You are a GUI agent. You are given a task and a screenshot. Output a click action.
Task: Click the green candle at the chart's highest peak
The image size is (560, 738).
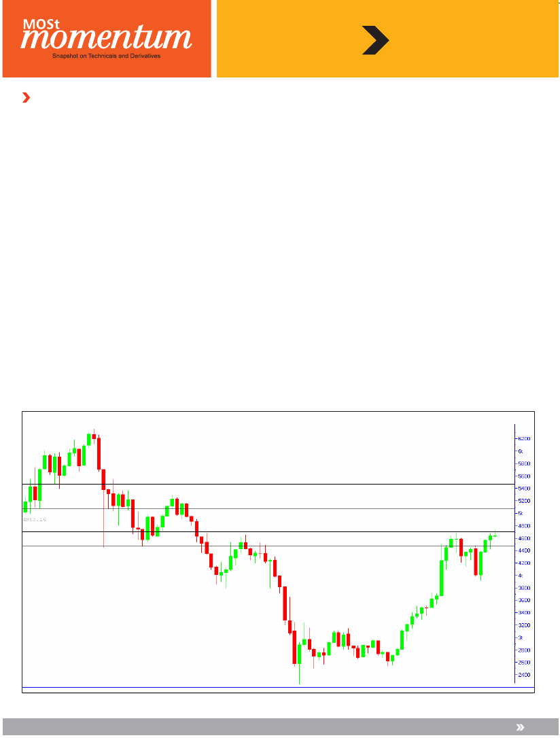tap(89, 439)
